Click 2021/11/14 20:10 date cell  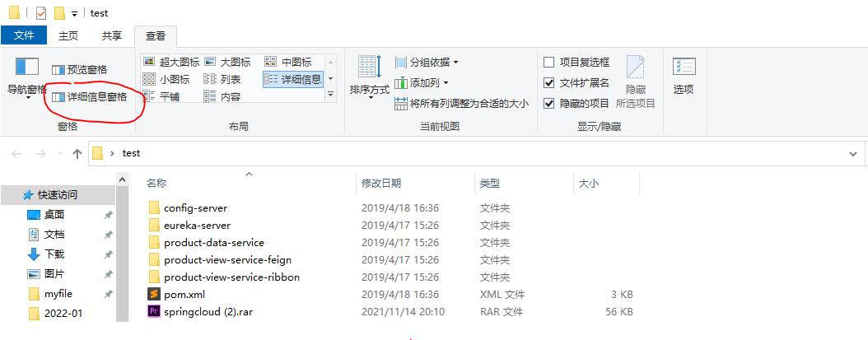click(403, 312)
